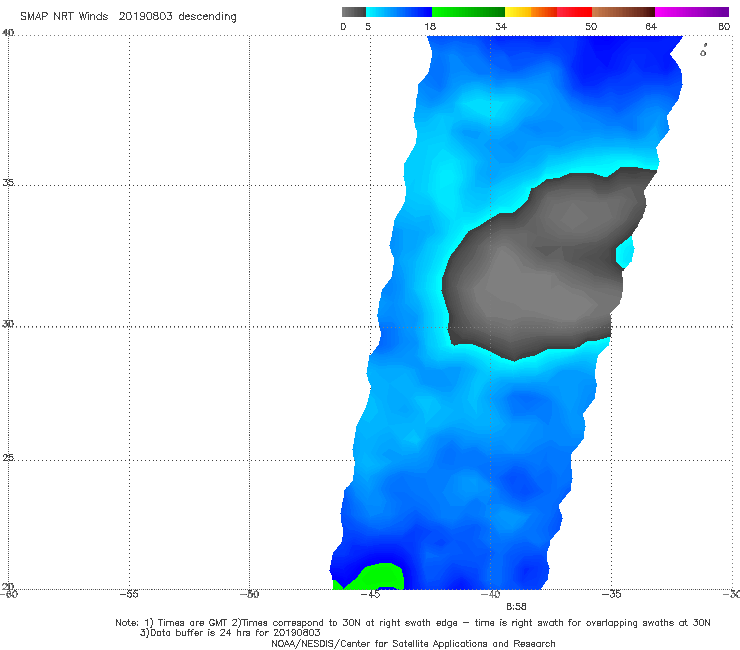Click the color bar label '18'
The width and height of the screenshot is (740, 650).
(430, 27)
